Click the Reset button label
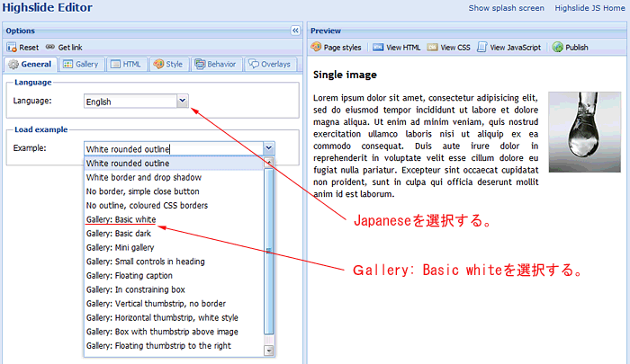This screenshot has height=364, width=630. pos(29,48)
